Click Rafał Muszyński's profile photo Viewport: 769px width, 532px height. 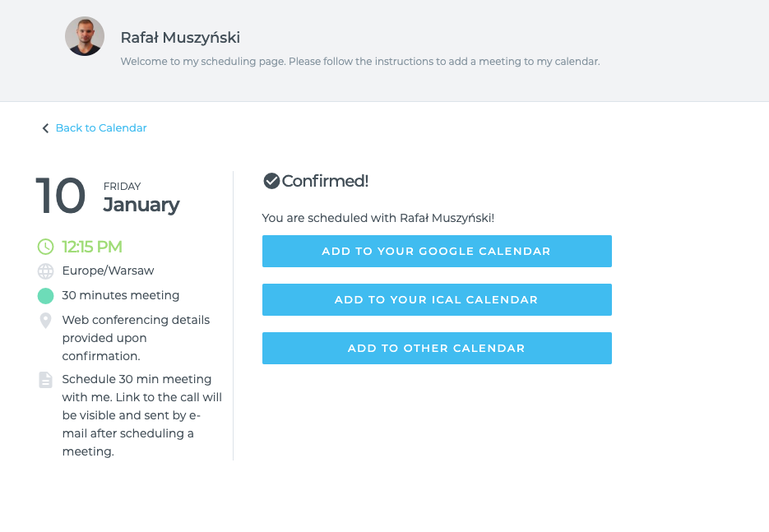[x=85, y=36]
